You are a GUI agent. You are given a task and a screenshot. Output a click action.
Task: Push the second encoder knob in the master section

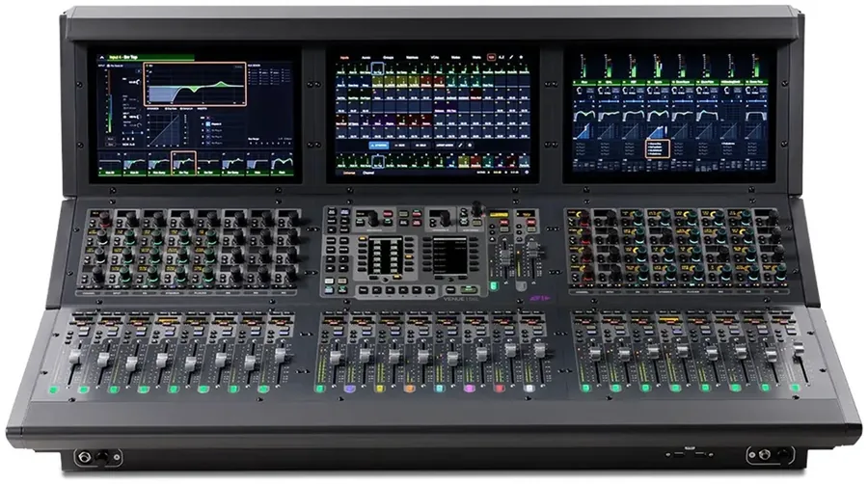tap(445, 220)
